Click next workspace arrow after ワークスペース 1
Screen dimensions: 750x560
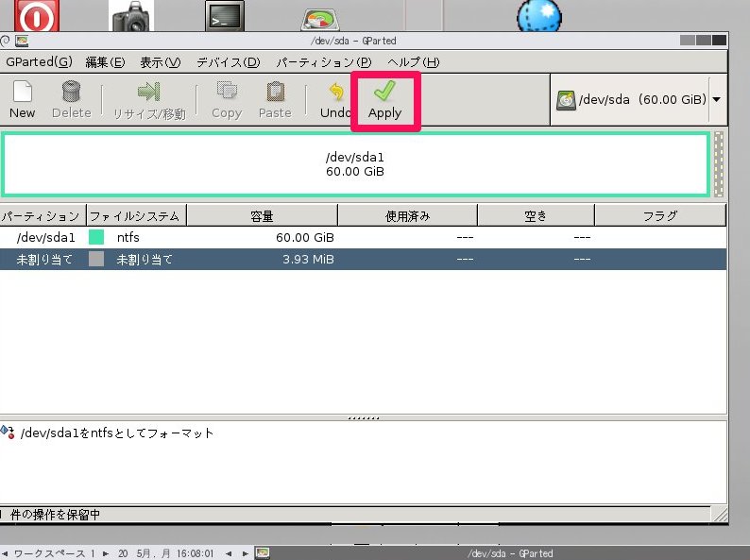[x=106, y=553]
